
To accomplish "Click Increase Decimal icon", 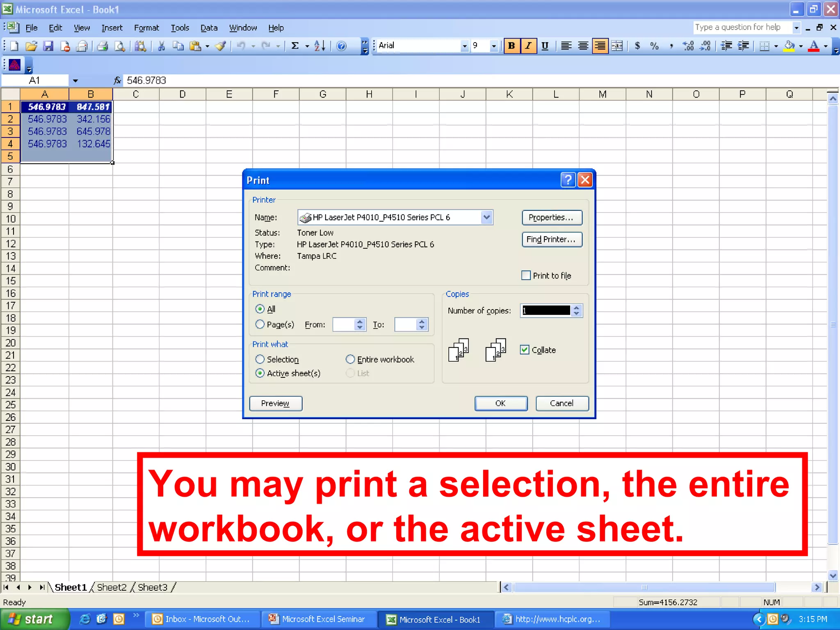I will pyautogui.click(x=688, y=46).
